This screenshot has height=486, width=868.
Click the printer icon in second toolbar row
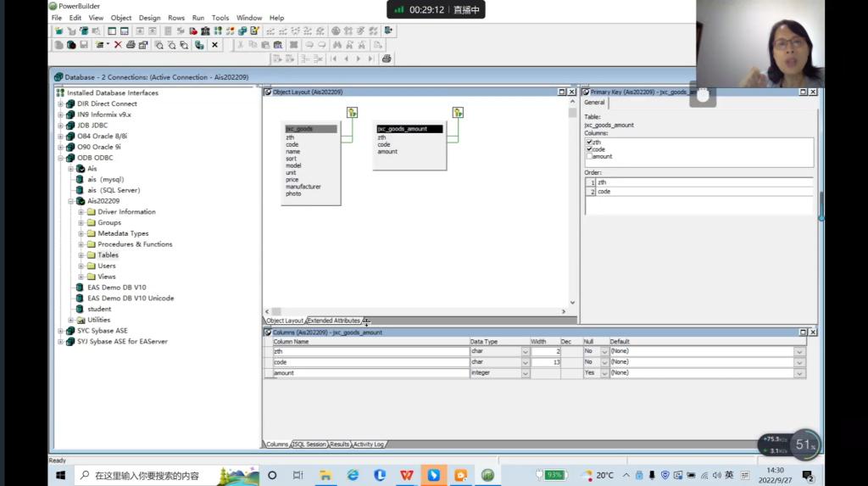click(131, 45)
